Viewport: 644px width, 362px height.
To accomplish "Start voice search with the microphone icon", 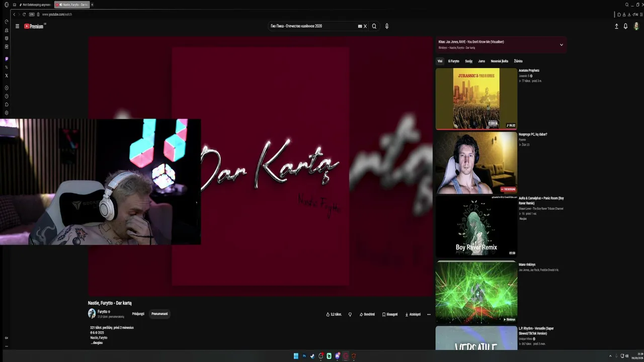I will pos(387,26).
